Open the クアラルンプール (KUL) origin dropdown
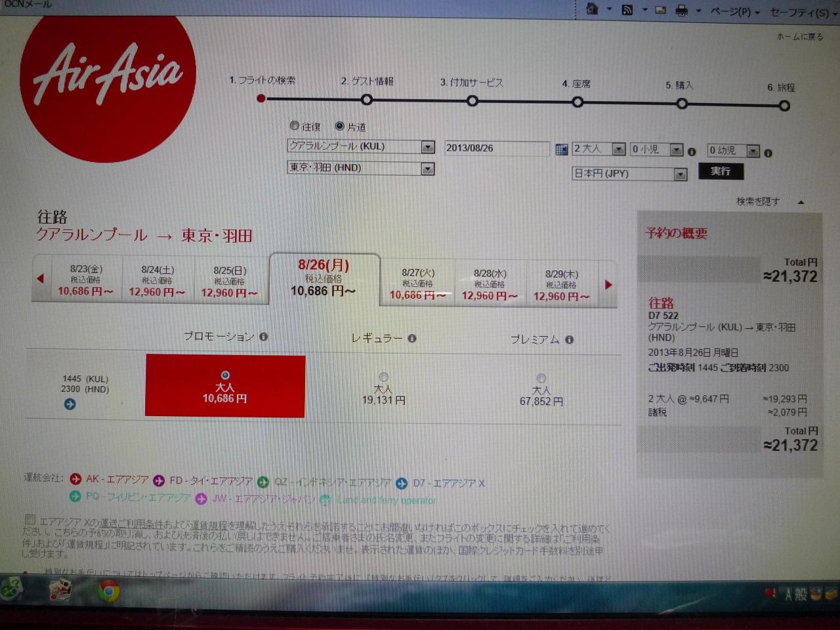This screenshot has width=840, height=630. tap(361, 146)
